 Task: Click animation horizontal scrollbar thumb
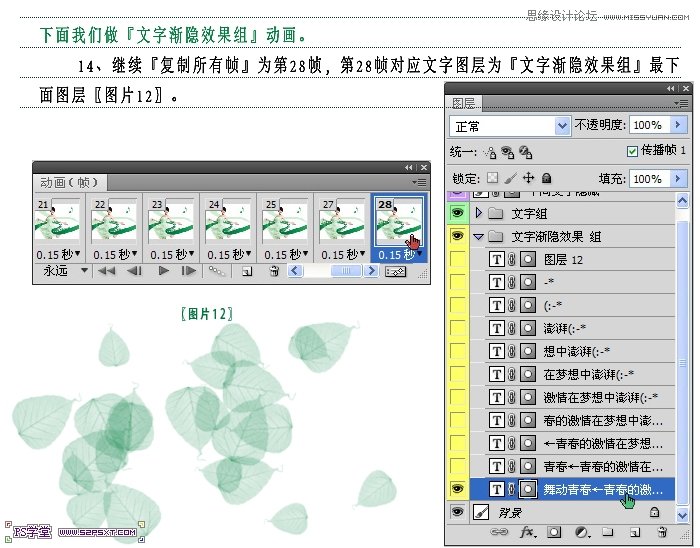(346, 271)
